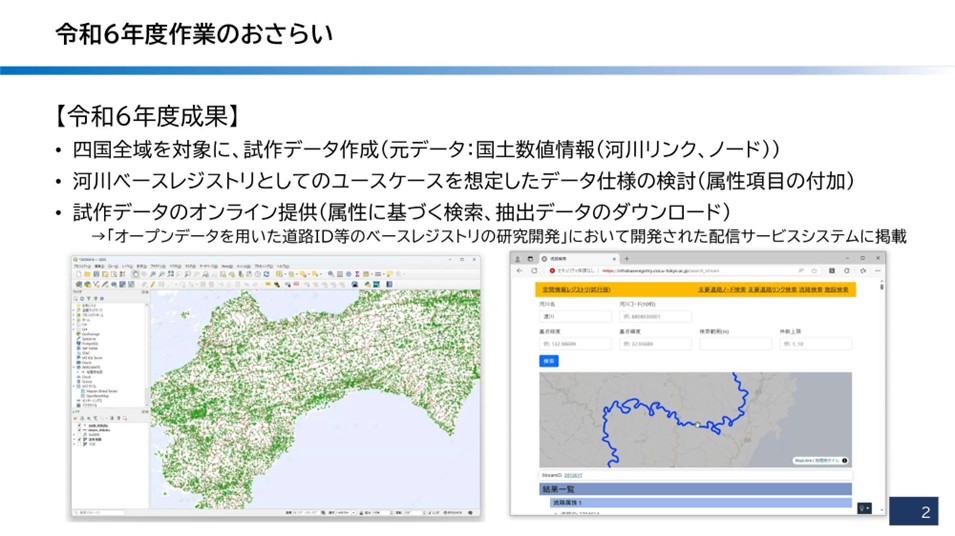Click the StreamID value link below the map
Image resolution: width=955 pixels, height=536 pixels.
572,475
